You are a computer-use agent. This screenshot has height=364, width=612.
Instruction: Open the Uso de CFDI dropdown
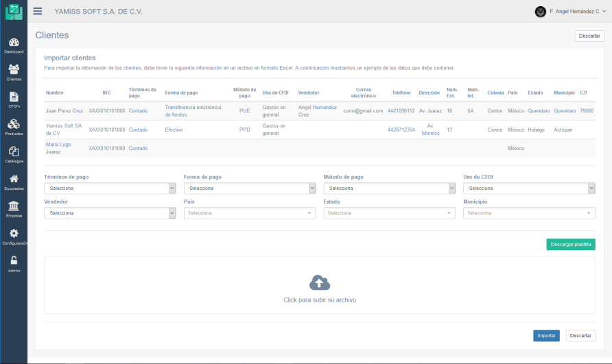click(x=529, y=188)
